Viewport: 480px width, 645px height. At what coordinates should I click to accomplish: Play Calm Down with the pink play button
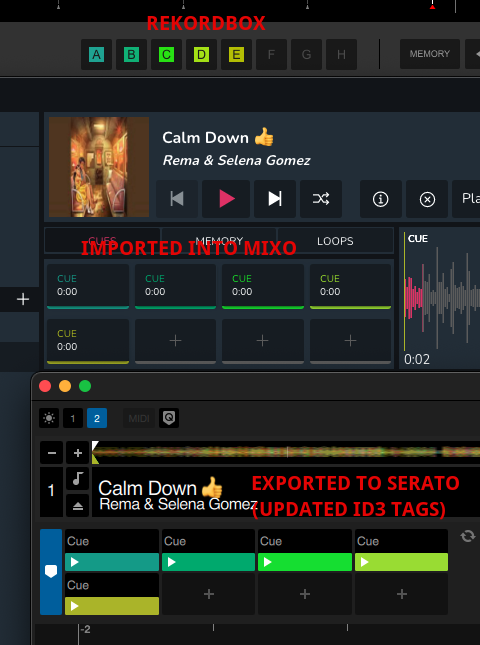tap(226, 199)
